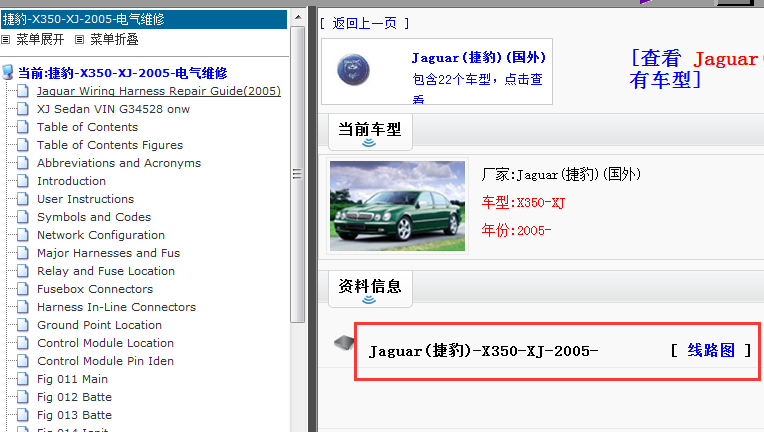
Task: Select the 资料信息 tab
Action: tap(370, 288)
